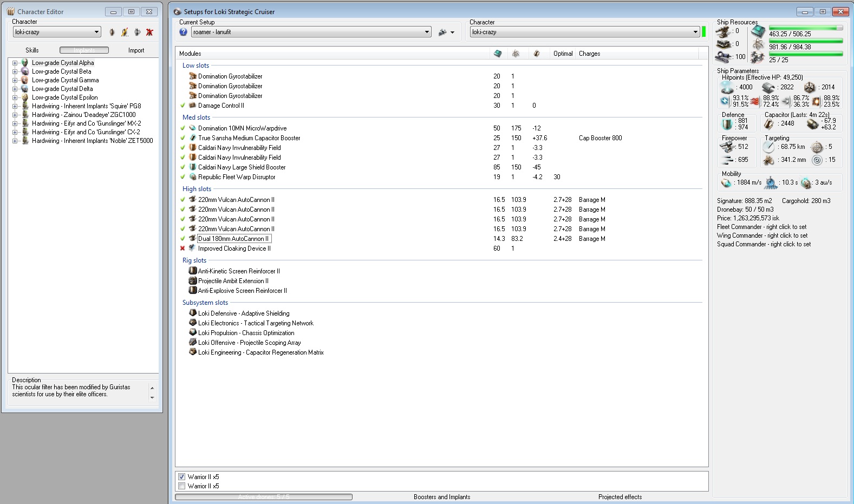
Task: Click the Optimal column header
Action: click(563, 54)
